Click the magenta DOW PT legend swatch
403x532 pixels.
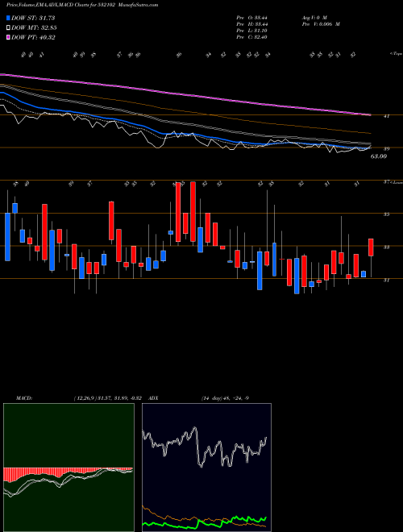tap(9, 37)
